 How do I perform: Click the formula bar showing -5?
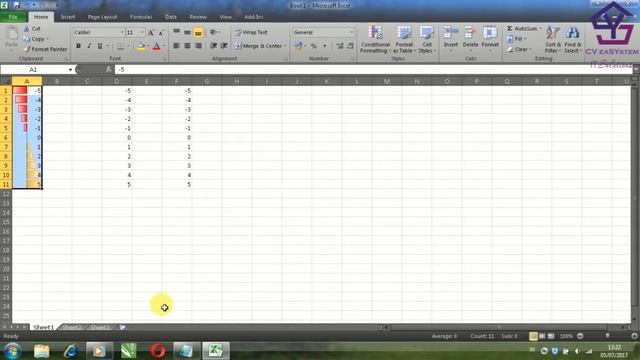pyautogui.click(x=373, y=70)
